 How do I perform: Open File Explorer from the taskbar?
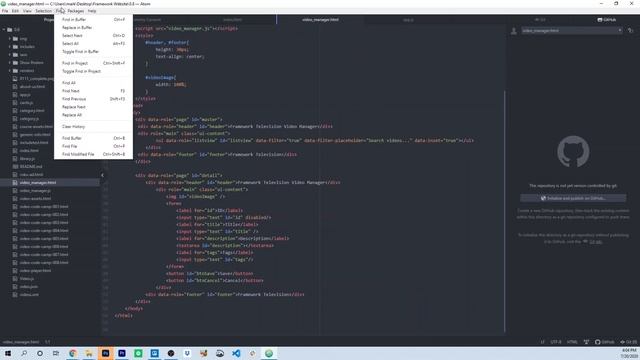89,353
